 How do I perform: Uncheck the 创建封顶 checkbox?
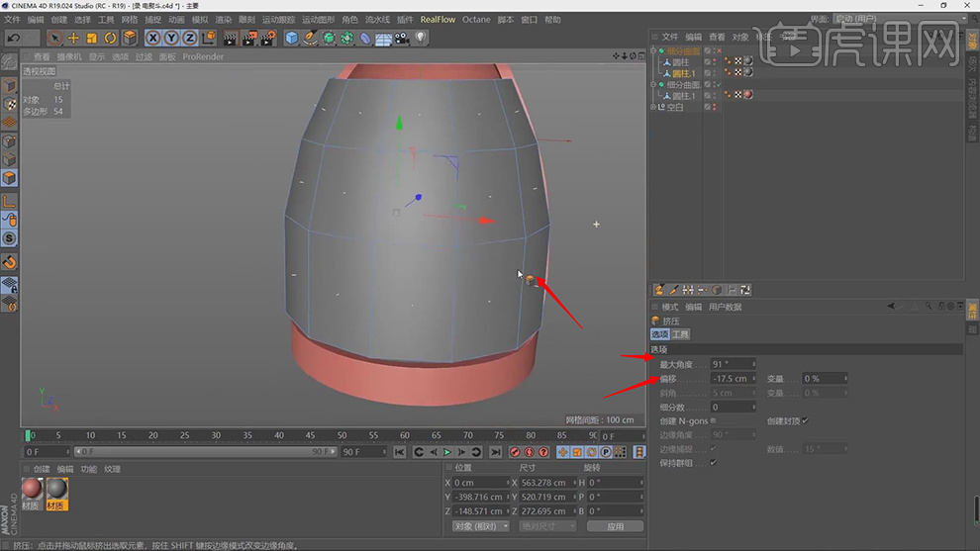pyautogui.click(x=805, y=420)
